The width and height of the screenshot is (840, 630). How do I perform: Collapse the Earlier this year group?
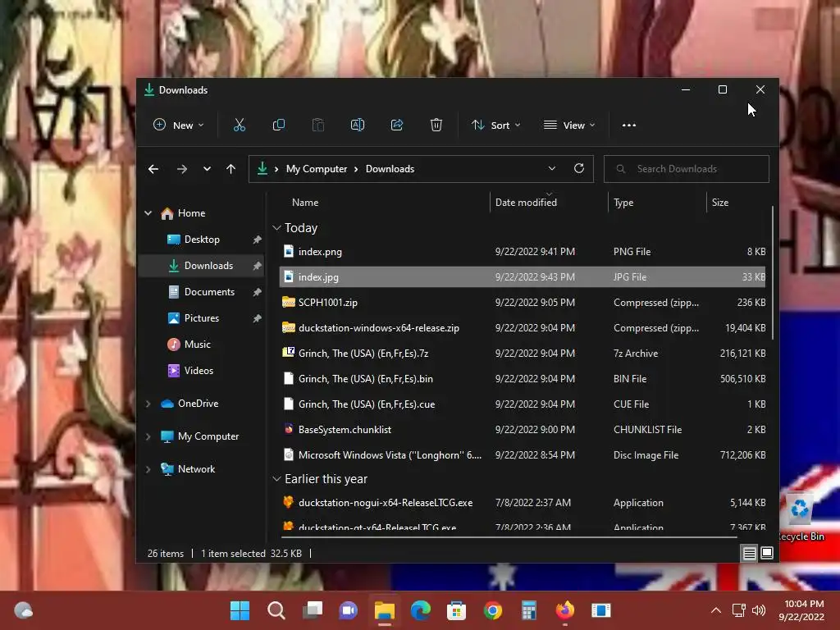276,478
